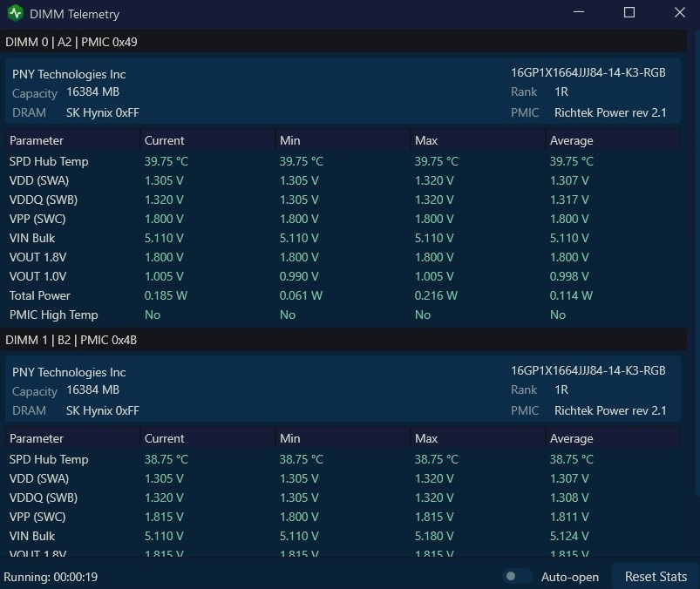Click DIMM 0 Rank value 1R
Viewport: 700px width, 589px height.
coord(561,91)
